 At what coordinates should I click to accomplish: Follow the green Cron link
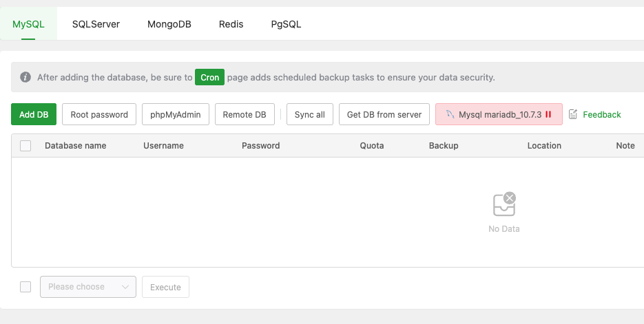[210, 77]
